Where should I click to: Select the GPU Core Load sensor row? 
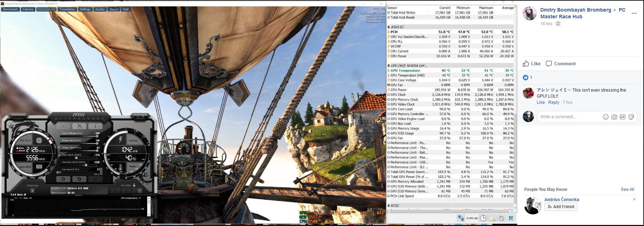pyautogui.click(x=451, y=109)
